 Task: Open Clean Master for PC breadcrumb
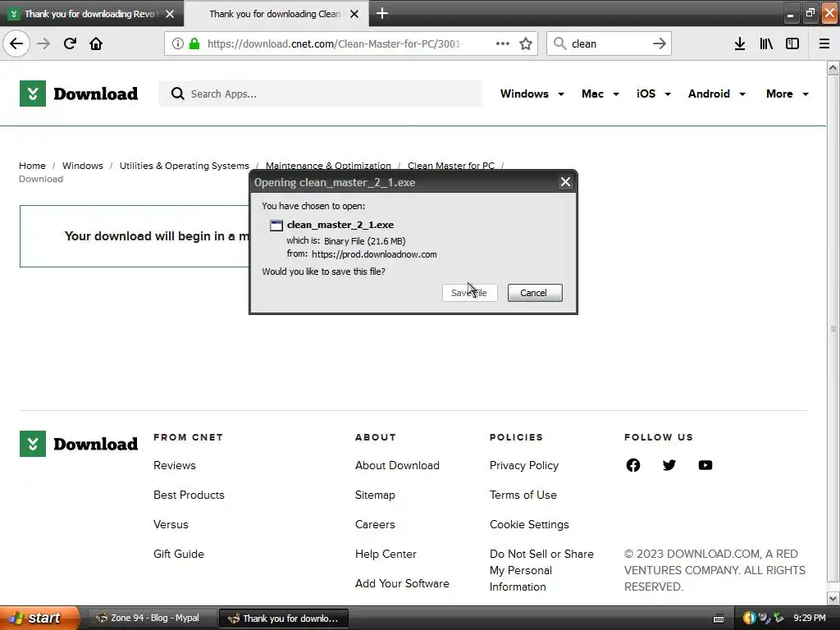(451, 165)
